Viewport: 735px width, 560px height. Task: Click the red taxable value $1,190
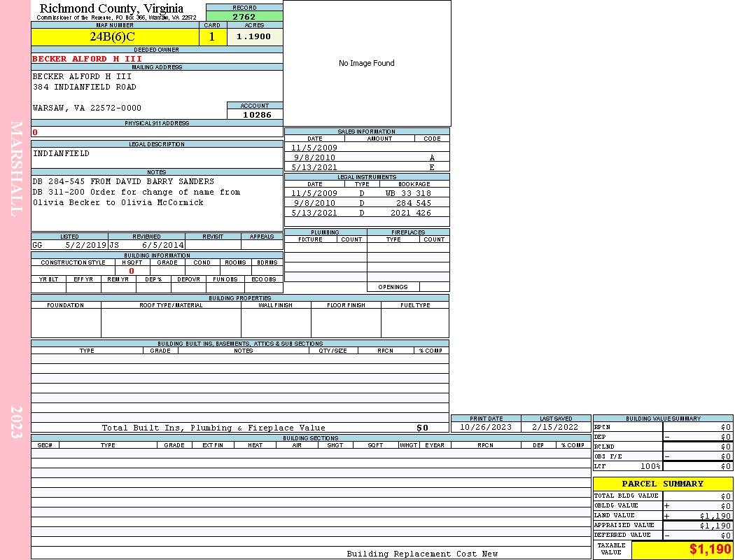(x=710, y=549)
